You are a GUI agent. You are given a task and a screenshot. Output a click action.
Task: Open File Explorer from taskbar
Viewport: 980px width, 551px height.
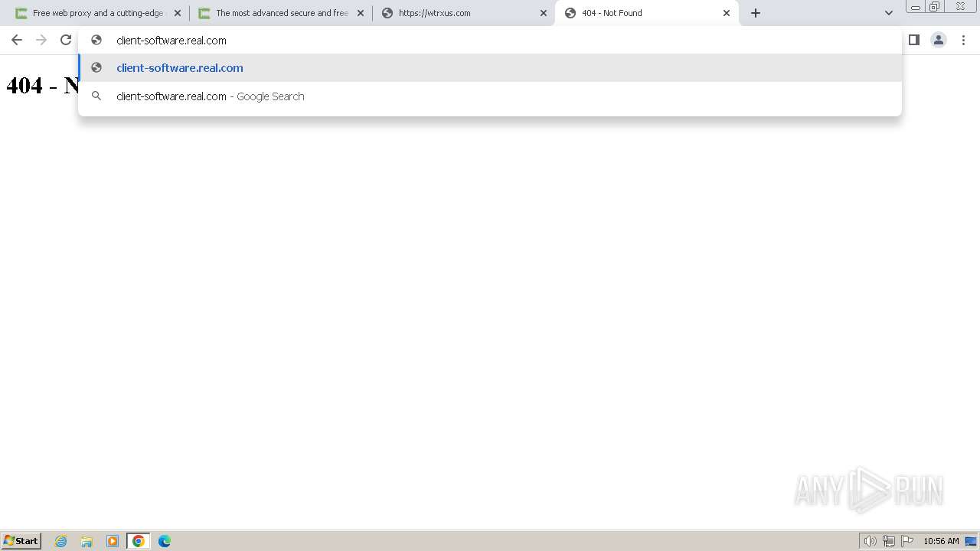pyautogui.click(x=87, y=541)
